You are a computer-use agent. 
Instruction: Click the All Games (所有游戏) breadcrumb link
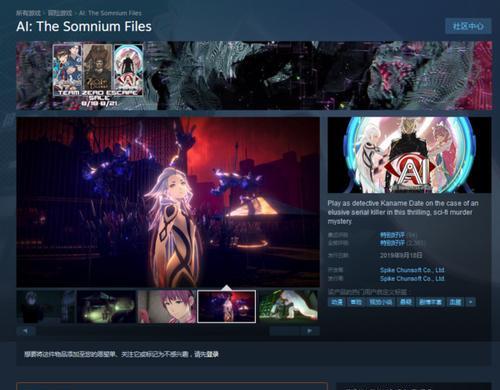click(x=28, y=13)
